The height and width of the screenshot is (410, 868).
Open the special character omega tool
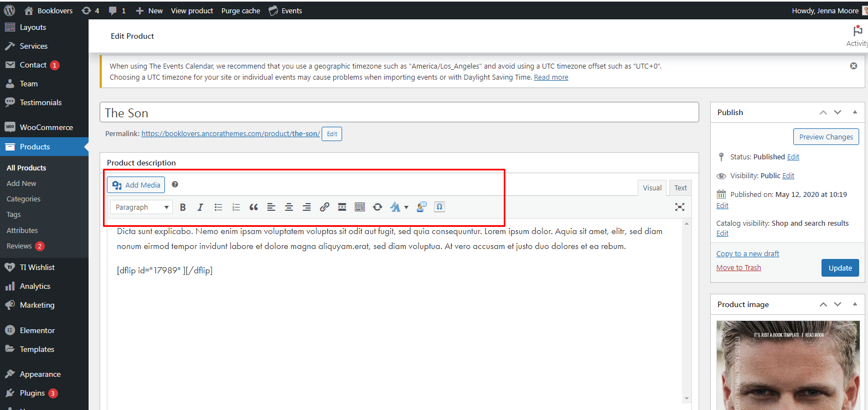(x=440, y=207)
